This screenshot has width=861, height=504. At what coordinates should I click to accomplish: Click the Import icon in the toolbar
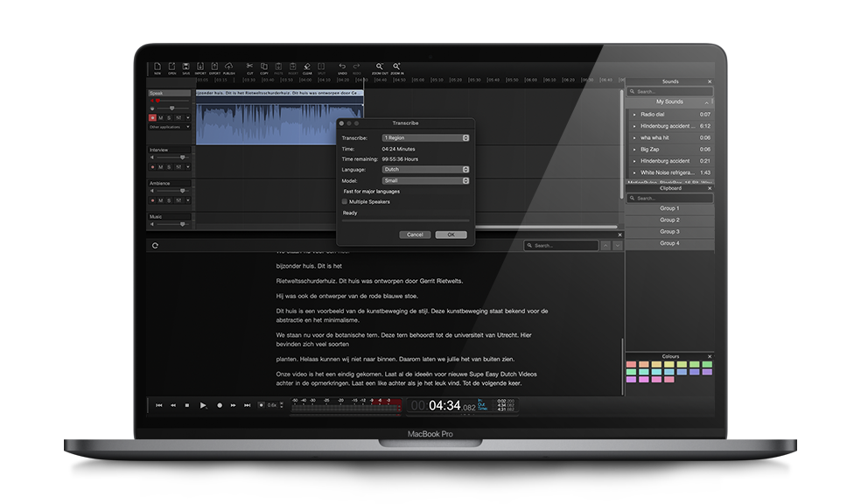pos(200,66)
